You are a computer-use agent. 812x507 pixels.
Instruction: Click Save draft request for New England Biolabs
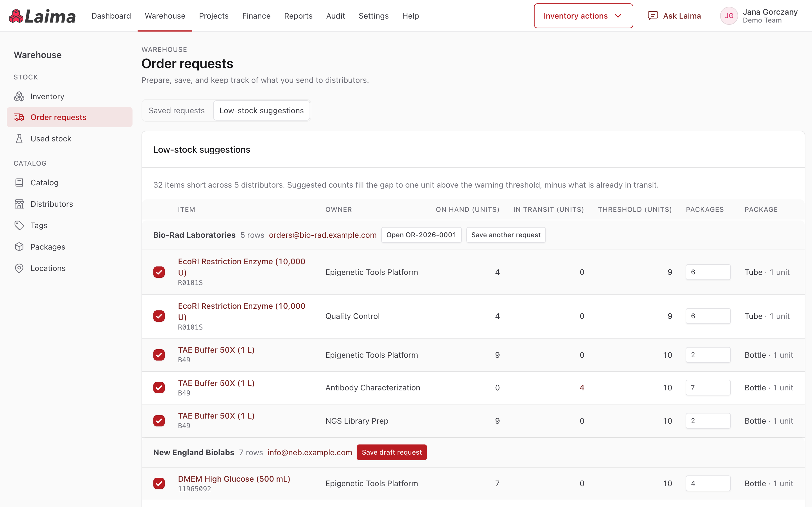[x=392, y=452]
